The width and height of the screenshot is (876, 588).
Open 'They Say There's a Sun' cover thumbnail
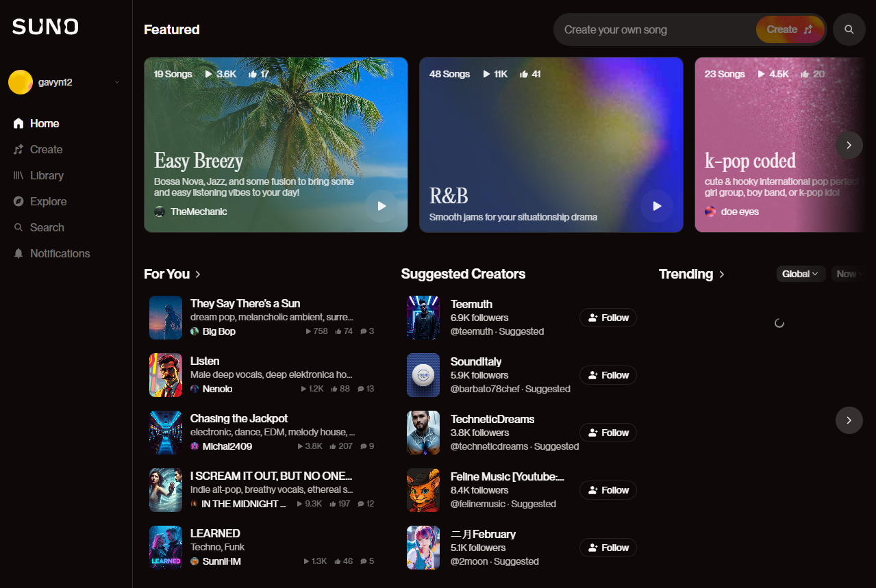click(x=166, y=318)
